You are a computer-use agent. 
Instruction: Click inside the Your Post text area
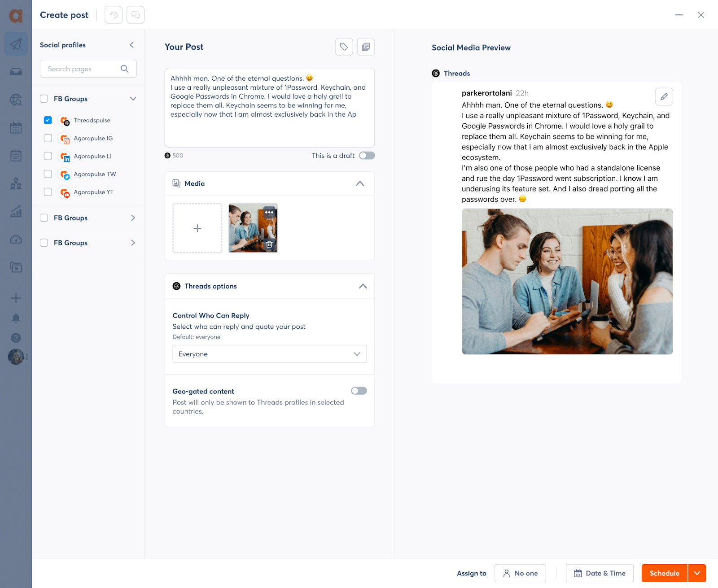270,108
